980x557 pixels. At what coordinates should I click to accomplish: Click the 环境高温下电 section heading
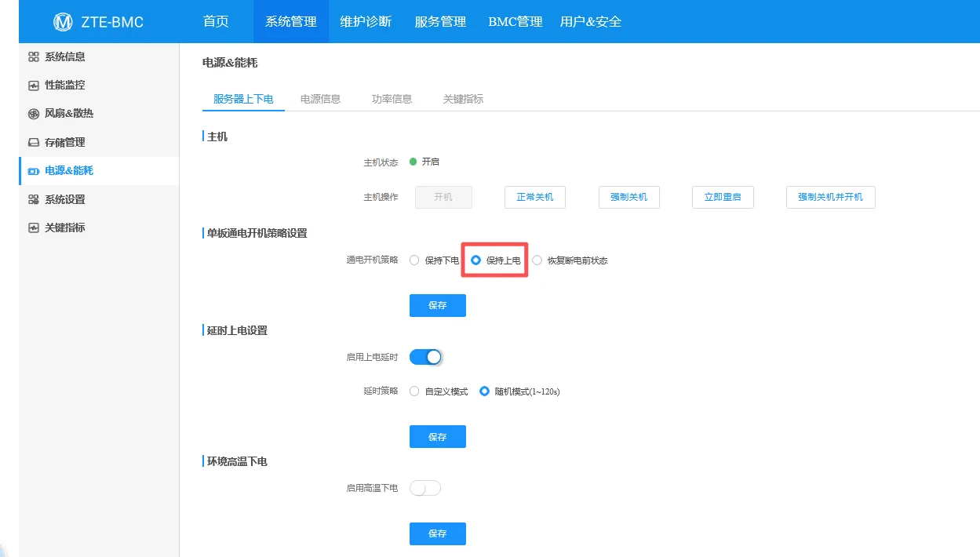click(x=237, y=461)
